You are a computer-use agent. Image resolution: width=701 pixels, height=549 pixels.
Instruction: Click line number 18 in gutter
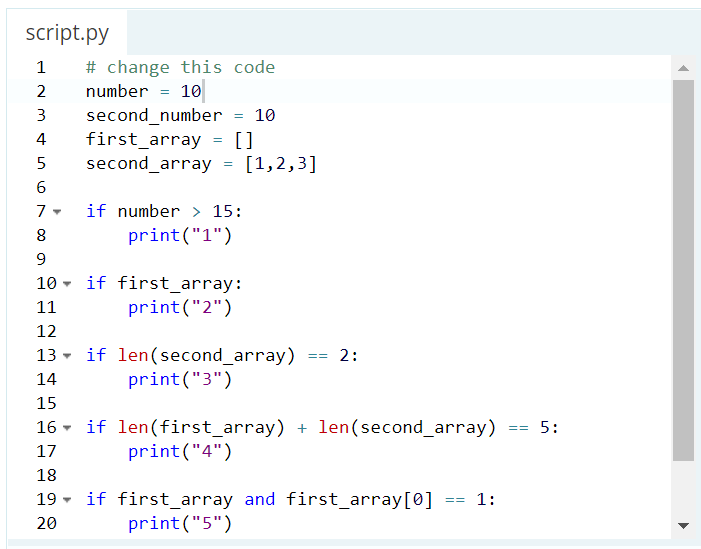coord(46,475)
